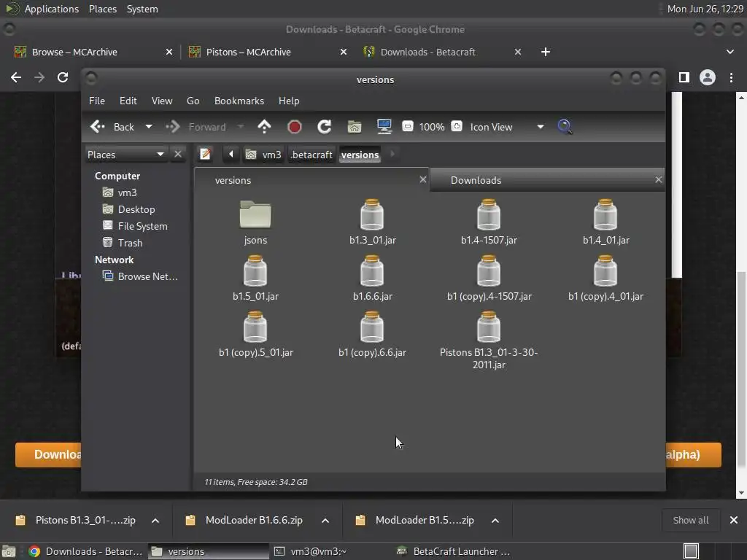Image resolution: width=747 pixels, height=560 pixels.
Task: Open the Places sidebar selector dropdown
Action: [125, 155]
